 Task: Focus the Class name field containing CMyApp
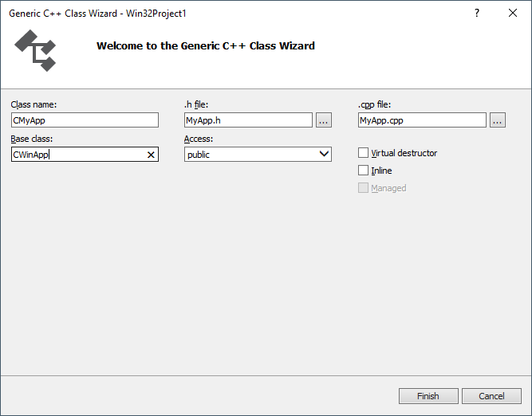(x=85, y=120)
